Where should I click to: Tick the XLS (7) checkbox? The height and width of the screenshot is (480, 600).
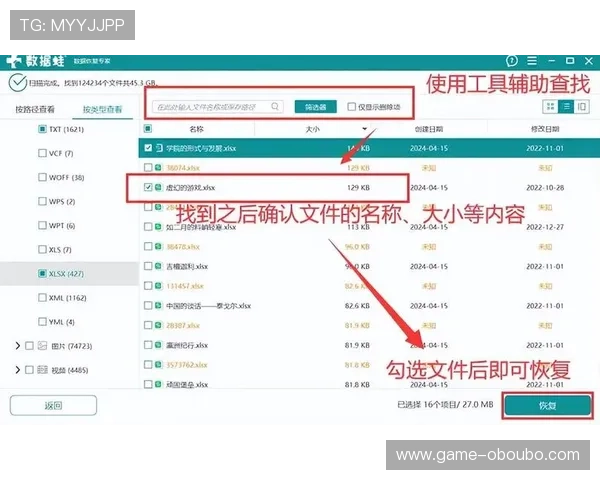tap(42, 250)
